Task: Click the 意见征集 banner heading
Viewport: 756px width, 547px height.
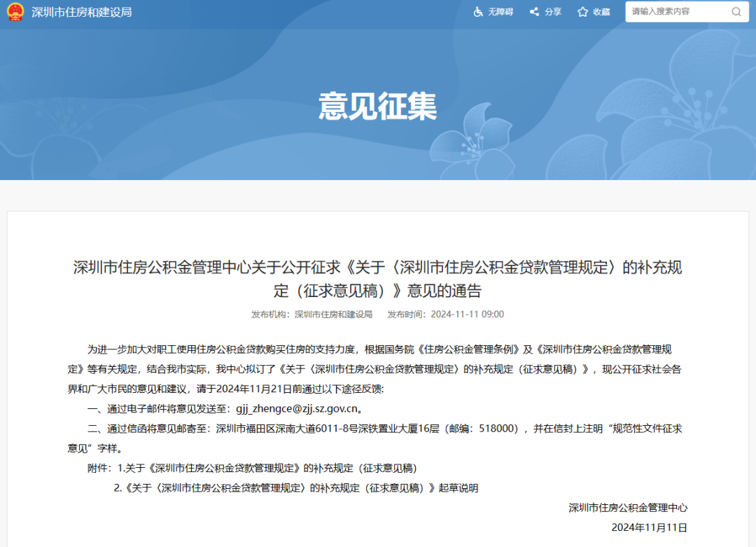Action: 377,106
